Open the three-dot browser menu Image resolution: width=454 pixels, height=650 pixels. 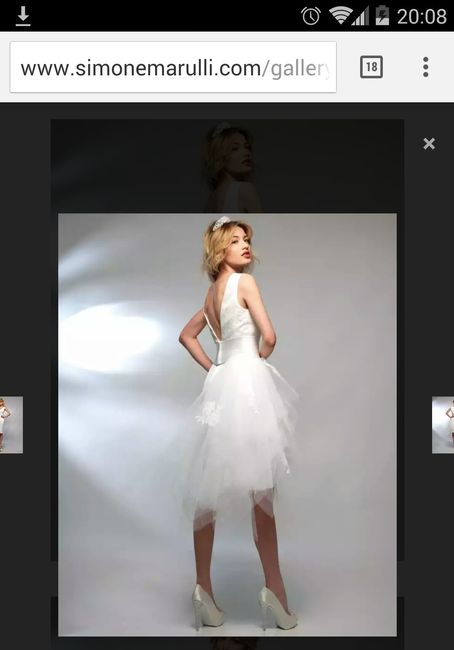coord(425,67)
